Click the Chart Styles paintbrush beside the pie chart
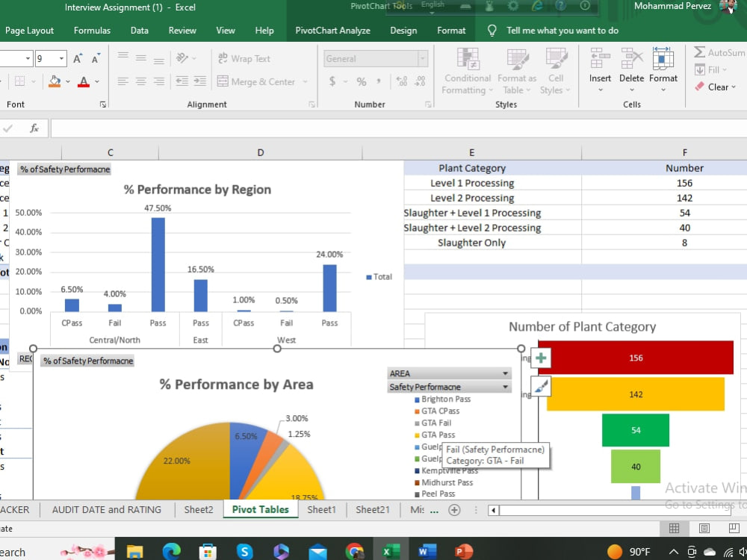747x560 pixels. click(x=540, y=386)
